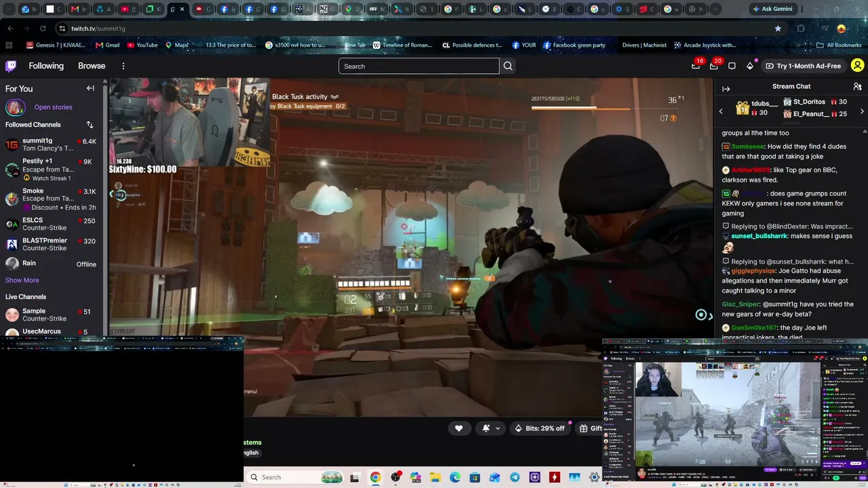Image resolution: width=868 pixels, height=488 pixels.
Task: Open Pestily +1 channel in sidebar
Action: click(51, 169)
